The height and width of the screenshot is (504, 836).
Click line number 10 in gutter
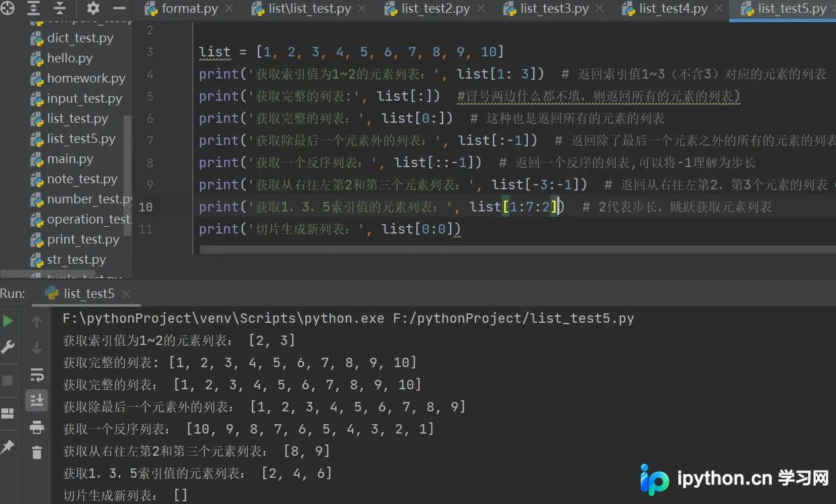(x=145, y=207)
